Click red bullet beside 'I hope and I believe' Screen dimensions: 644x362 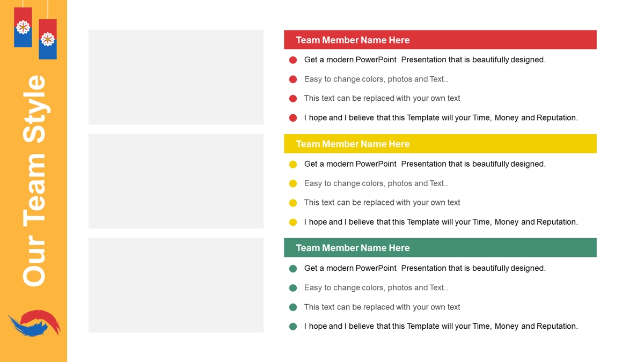(293, 118)
